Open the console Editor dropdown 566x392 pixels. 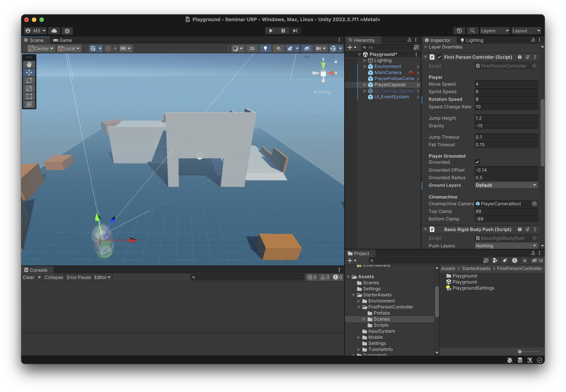click(102, 277)
